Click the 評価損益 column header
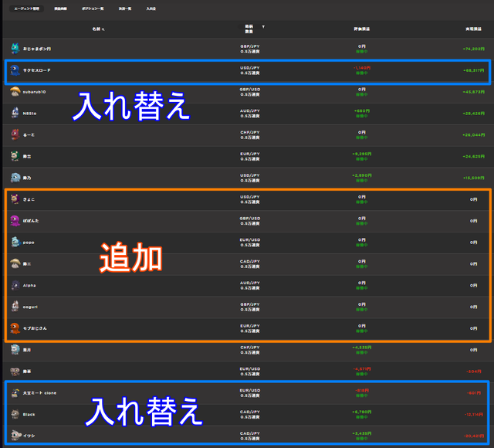 pyautogui.click(x=362, y=29)
